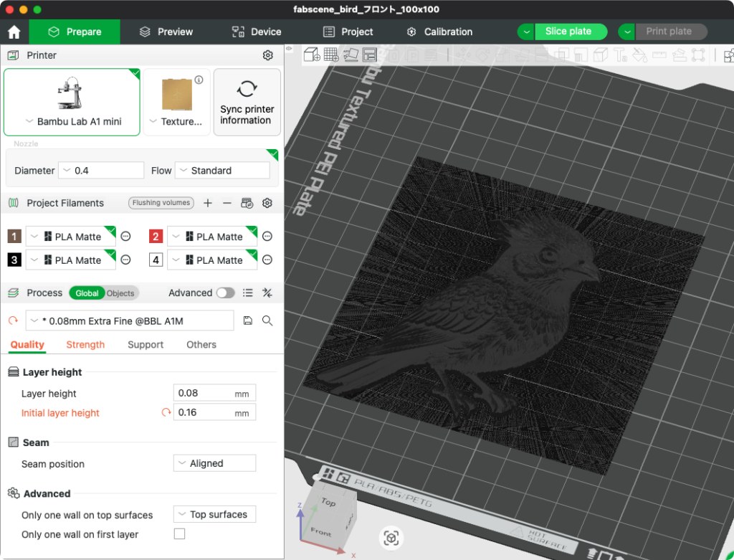The image size is (734, 560).
Task: Open the Device tab
Action: click(257, 32)
